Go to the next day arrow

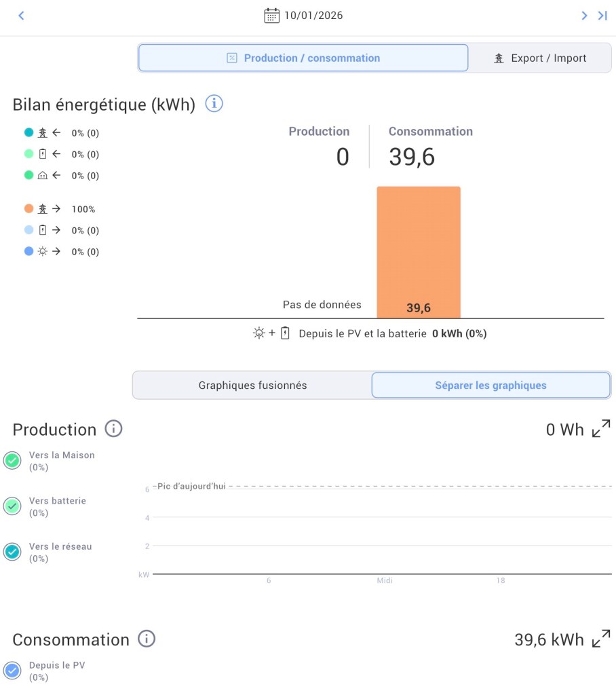(x=584, y=16)
